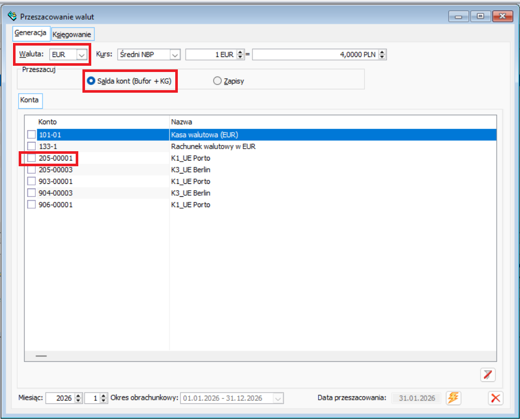Select Salda kont (Bufor + KG) option
The width and height of the screenshot is (520, 420).
pos(91,81)
